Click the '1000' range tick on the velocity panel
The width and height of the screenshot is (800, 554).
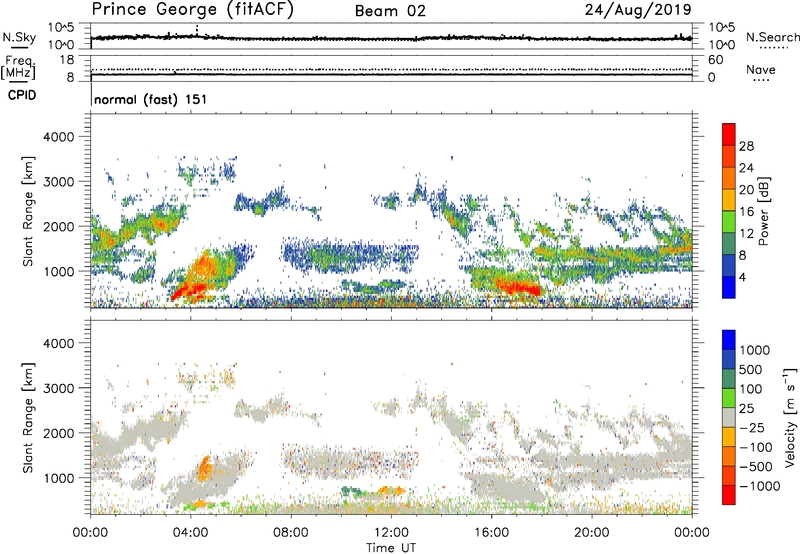pos(58,478)
